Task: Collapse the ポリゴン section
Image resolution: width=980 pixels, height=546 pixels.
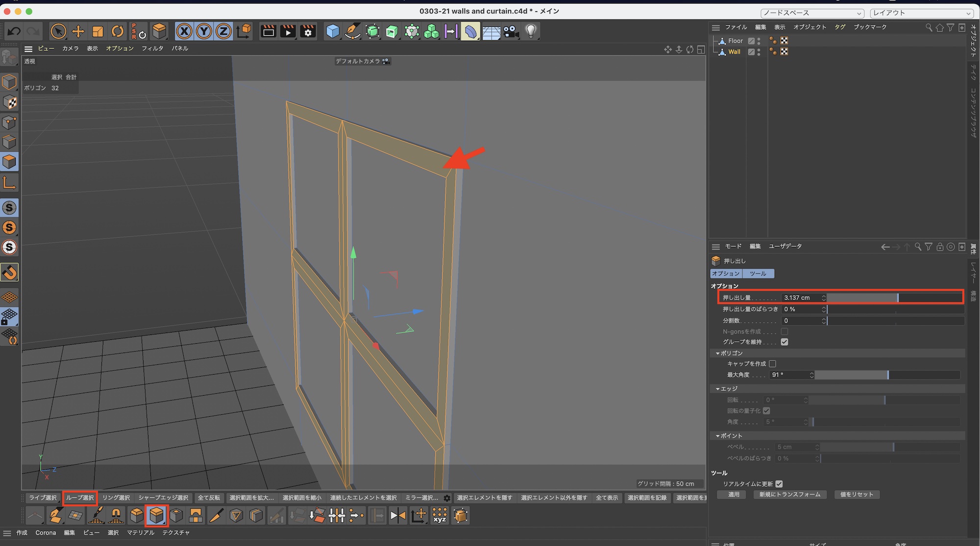Action: (x=718, y=353)
